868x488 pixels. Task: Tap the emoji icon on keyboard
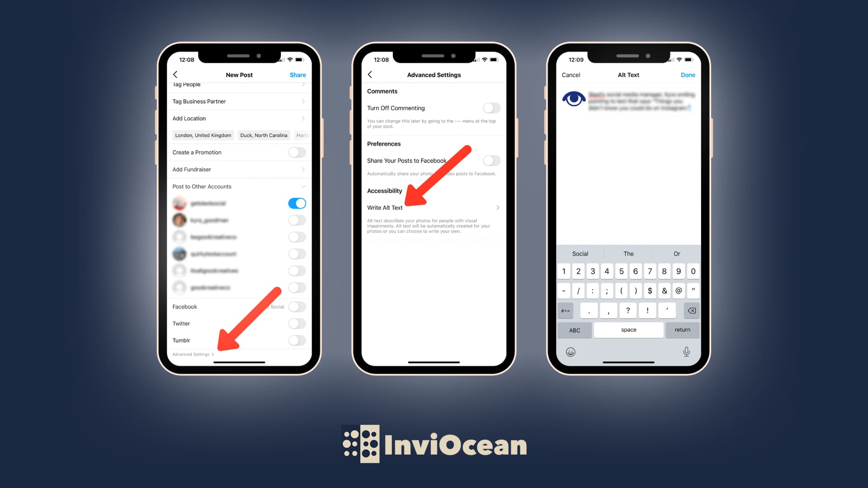tap(571, 352)
